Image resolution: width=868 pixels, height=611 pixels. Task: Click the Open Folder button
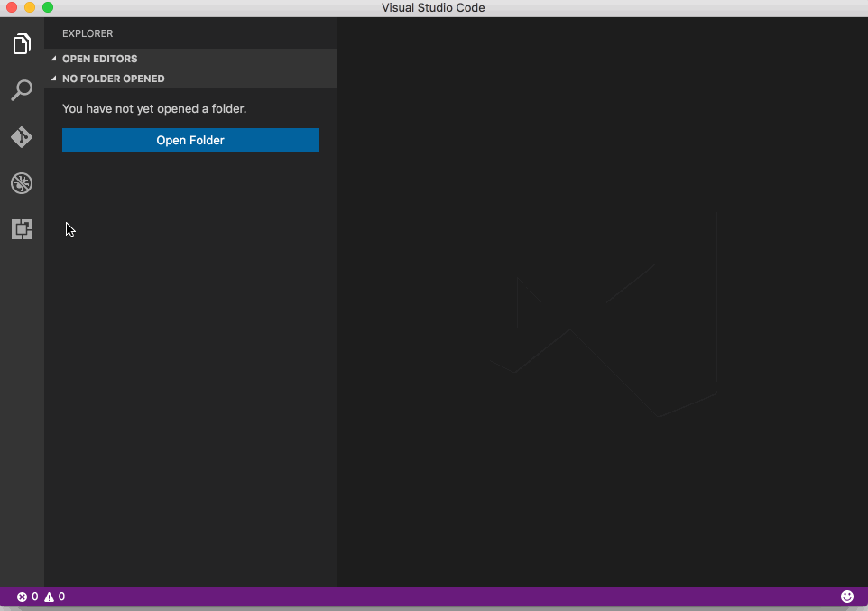(189, 140)
